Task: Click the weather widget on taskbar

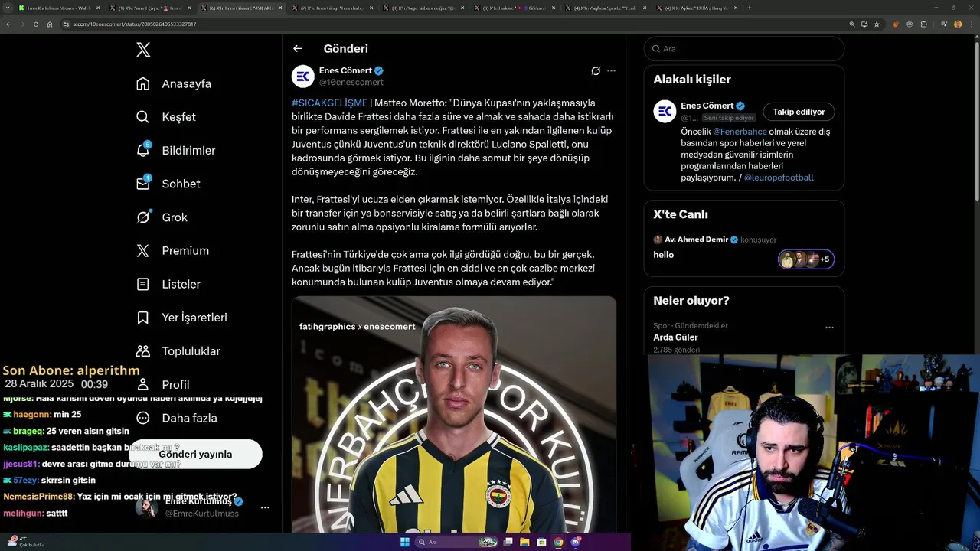Action: coord(24,541)
